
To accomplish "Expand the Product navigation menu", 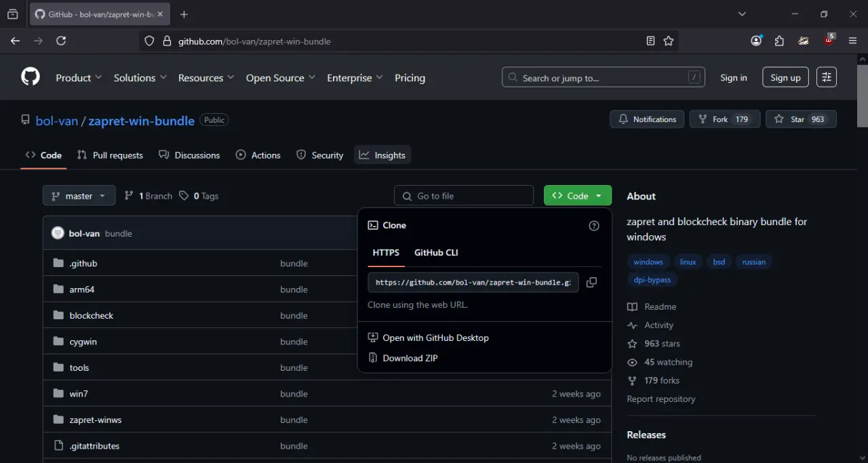I will (79, 78).
